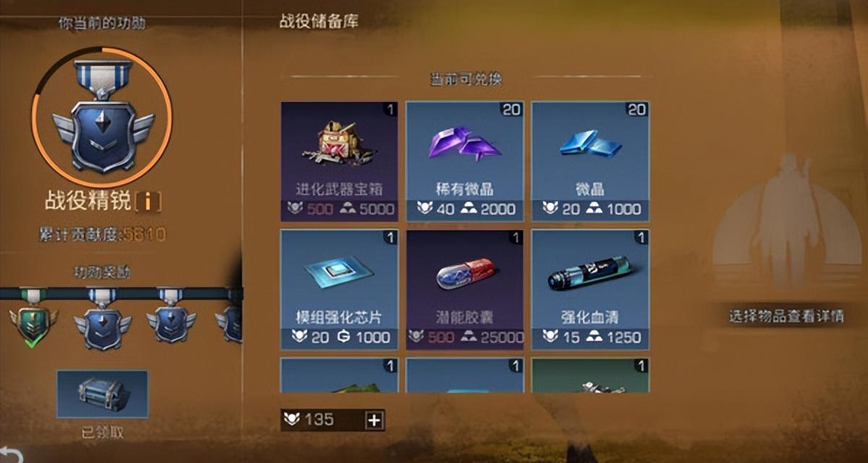Select the 模组强化芯片 chip item
This screenshot has width=868, height=463.
339,289
